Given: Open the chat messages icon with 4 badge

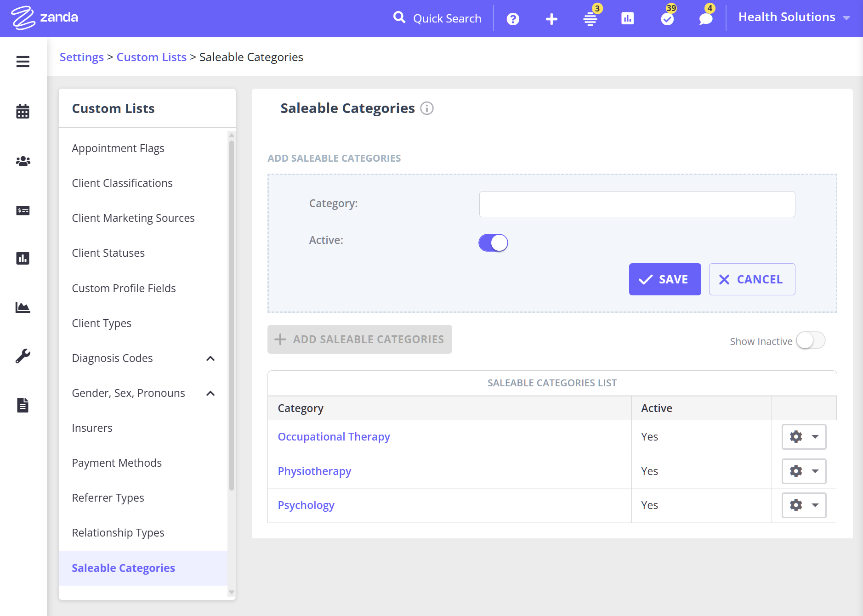Looking at the screenshot, I should (705, 19).
